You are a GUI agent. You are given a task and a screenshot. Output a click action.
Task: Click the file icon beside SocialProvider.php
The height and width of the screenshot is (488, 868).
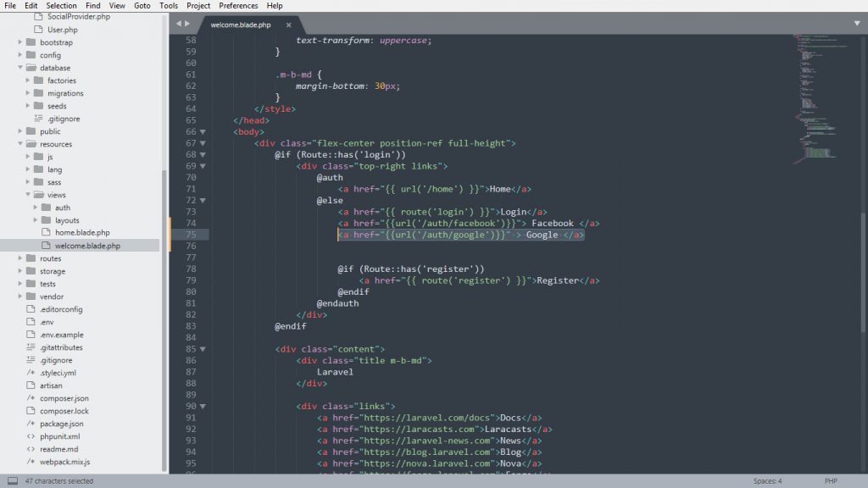click(38, 17)
